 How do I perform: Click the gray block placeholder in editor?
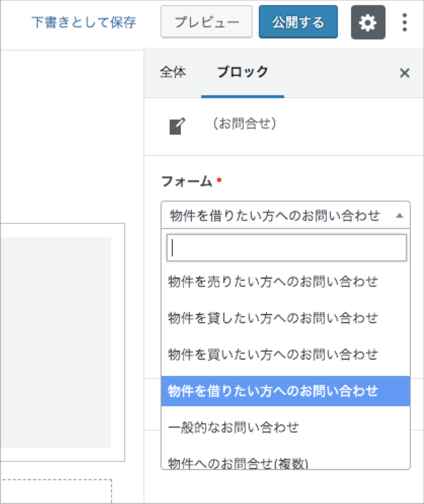tap(55, 342)
